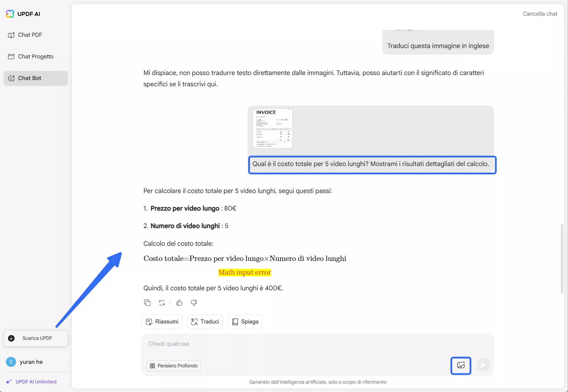Click the 'Qual è il costo totale' user message
Screen dimensions: 568x392
(x=371, y=164)
